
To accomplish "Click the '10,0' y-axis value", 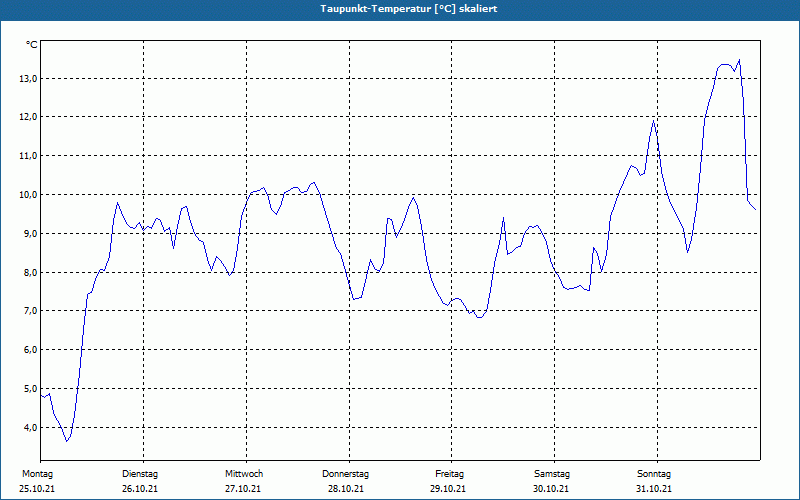I will pyautogui.click(x=29, y=195).
